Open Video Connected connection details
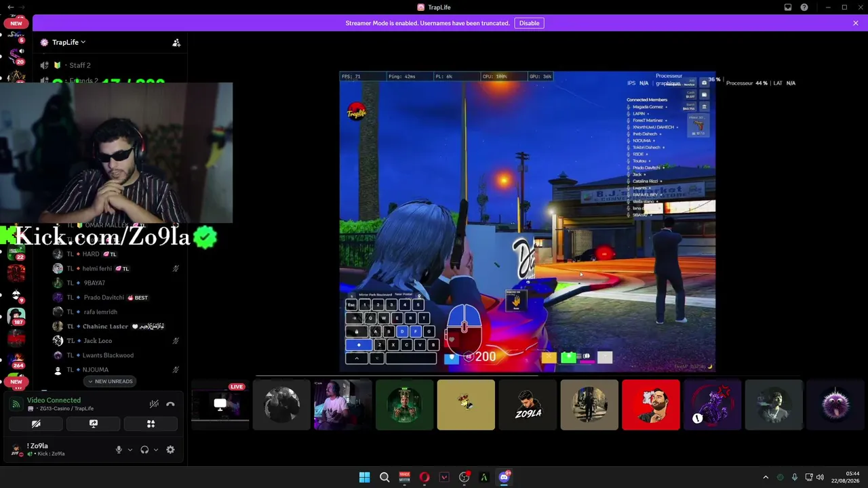868x488 pixels. click(x=54, y=400)
